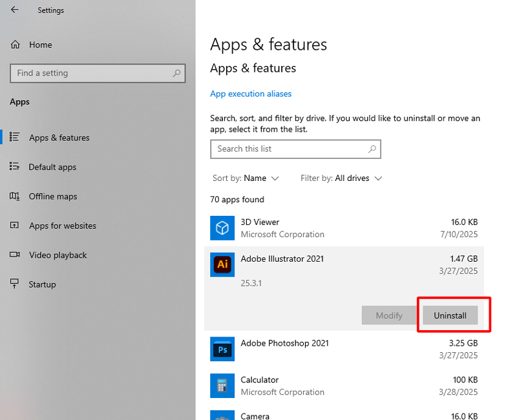Click the Adobe Illustrator Ai icon
This screenshot has height=420, width=517.
[222, 265]
